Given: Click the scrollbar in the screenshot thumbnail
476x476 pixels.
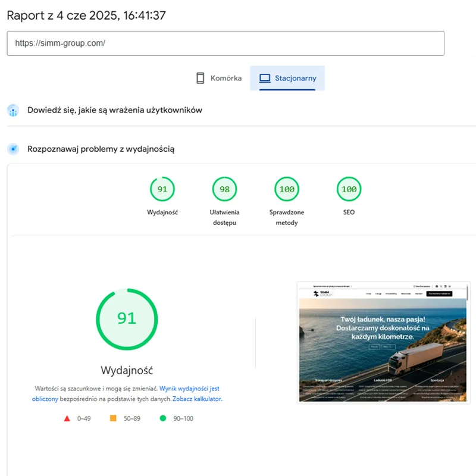Looking at the screenshot, I should (x=468, y=292).
